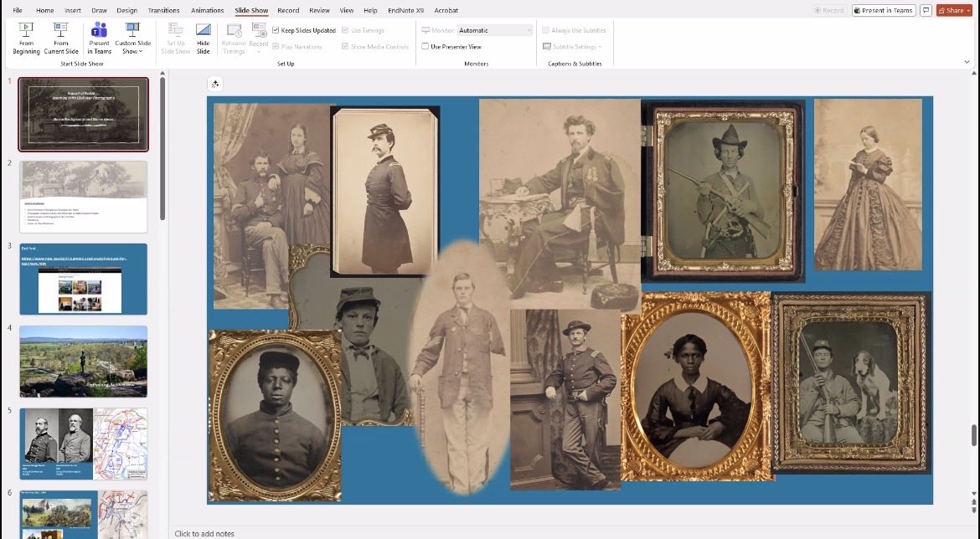Screen dimensions: 980x539
Task: Click thumbnail pane scrollbar
Action: [162, 149]
